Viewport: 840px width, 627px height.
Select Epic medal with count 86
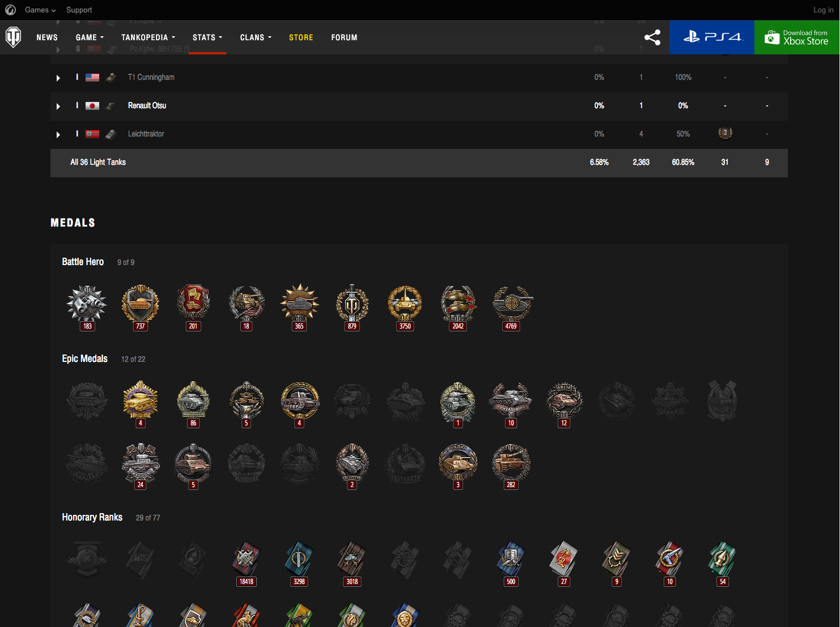[x=193, y=404]
